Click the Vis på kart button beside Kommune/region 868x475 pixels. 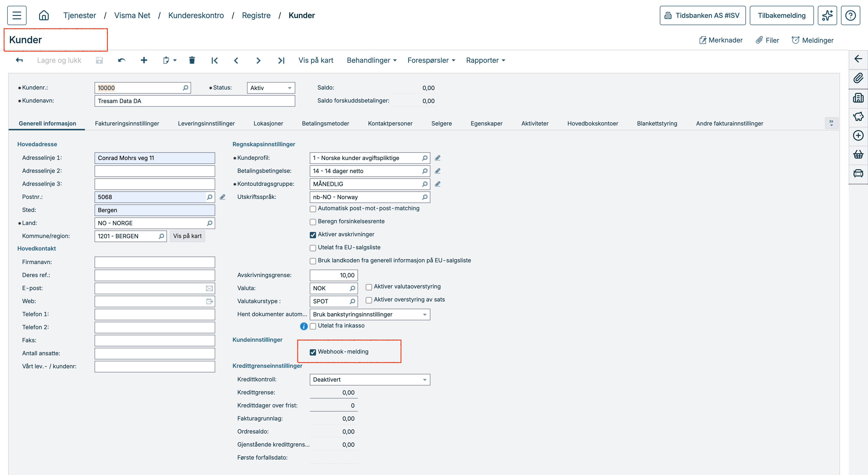(187, 236)
